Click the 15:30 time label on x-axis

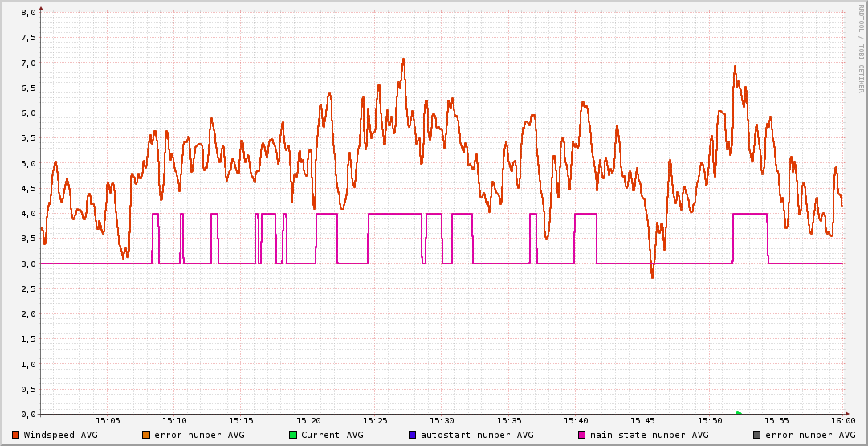tap(442, 420)
